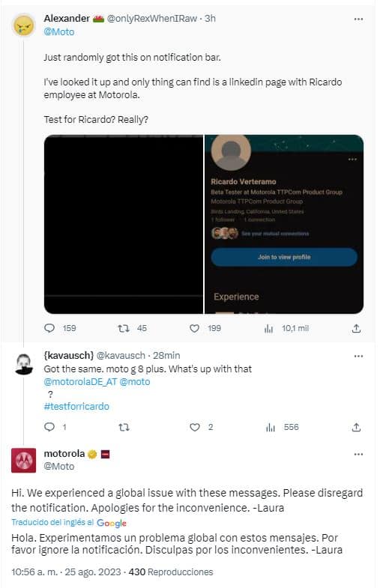
Task: Open the #testforricardo hashtag
Action: [x=76, y=407]
